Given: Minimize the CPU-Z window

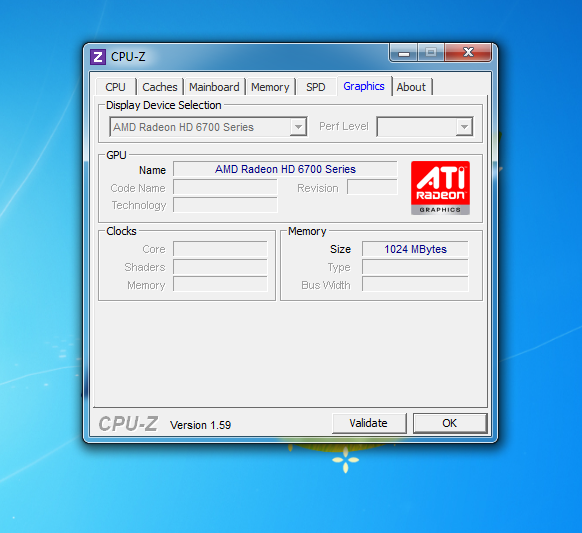Looking at the screenshot, I should (404, 53).
